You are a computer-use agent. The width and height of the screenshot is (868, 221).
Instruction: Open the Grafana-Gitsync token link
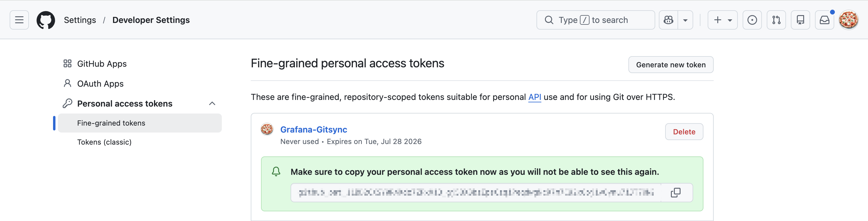(x=313, y=130)
